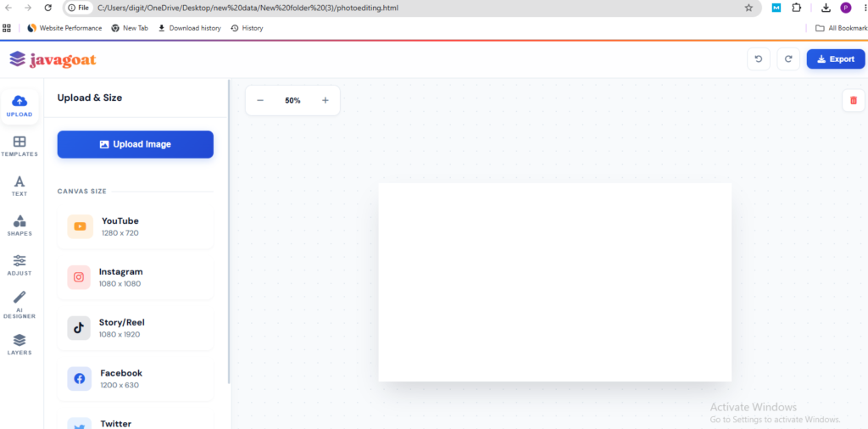This screenshot has width=868, height=429.
Task: Open the AI Designer tab
Action: [19, 305]
